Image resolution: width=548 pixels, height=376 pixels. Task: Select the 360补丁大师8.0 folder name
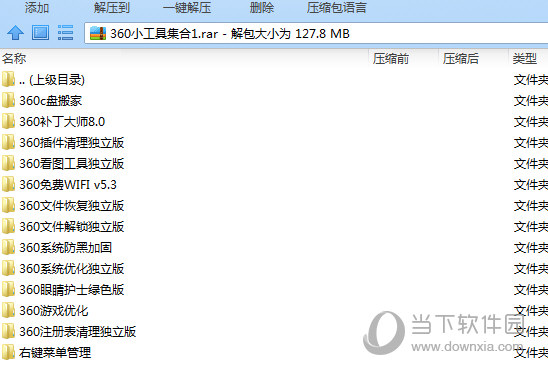click(62, 122)
